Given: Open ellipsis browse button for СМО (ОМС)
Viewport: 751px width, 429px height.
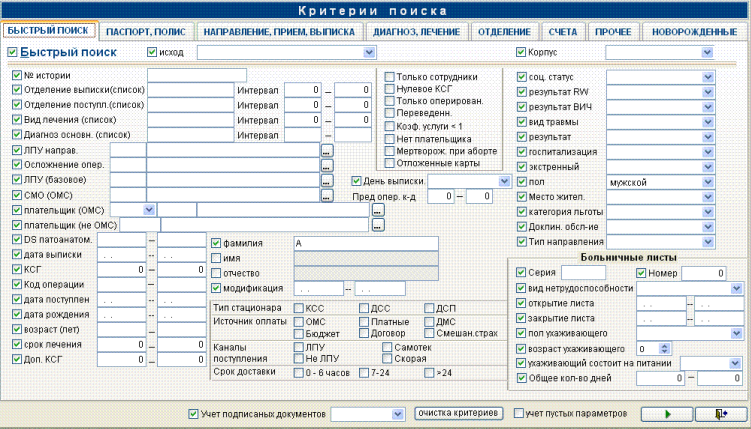Looking at the screenshot, I should 327,195.
